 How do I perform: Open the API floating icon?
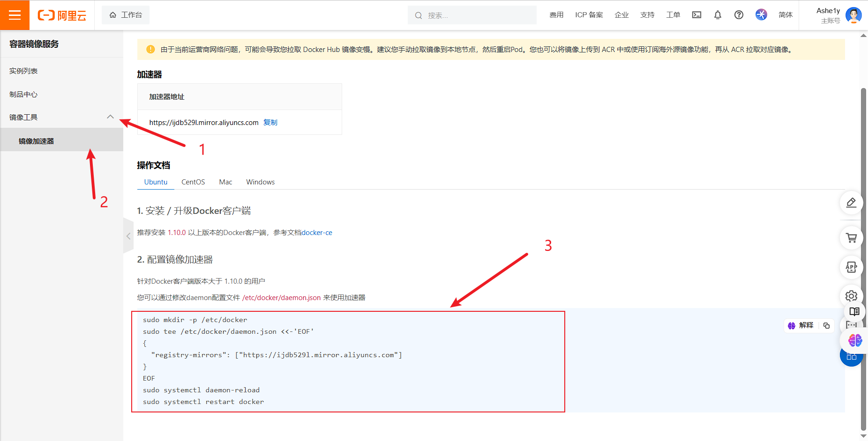pos(851,267)
